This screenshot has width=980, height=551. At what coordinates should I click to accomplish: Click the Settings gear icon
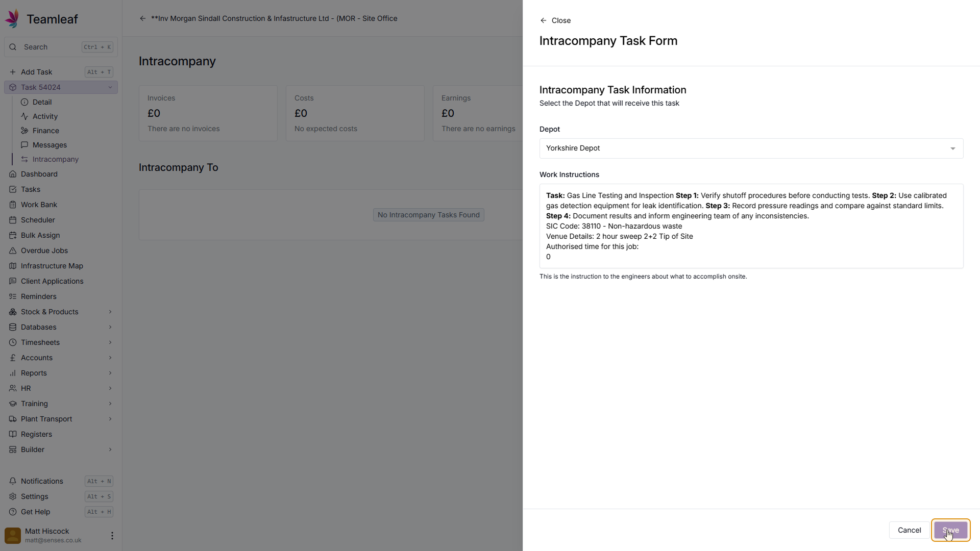coord(13,496)
